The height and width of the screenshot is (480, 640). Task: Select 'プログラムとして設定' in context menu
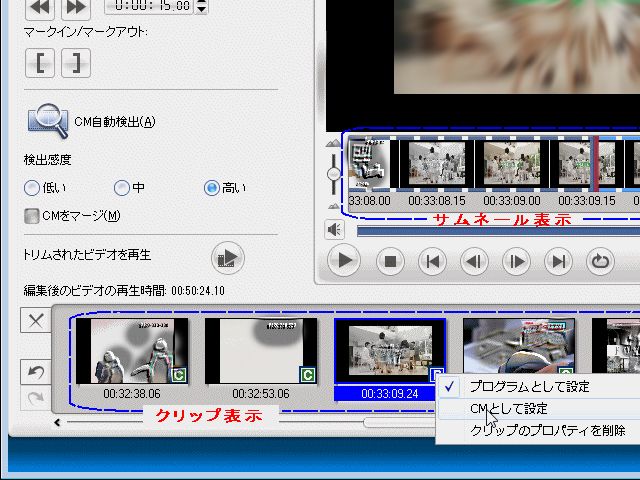(529, 387)
